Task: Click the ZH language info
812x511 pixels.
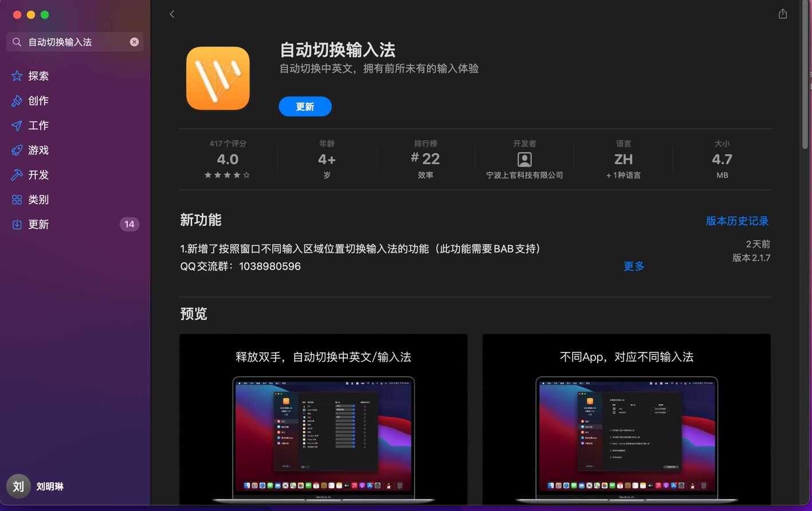Action: 623,159
